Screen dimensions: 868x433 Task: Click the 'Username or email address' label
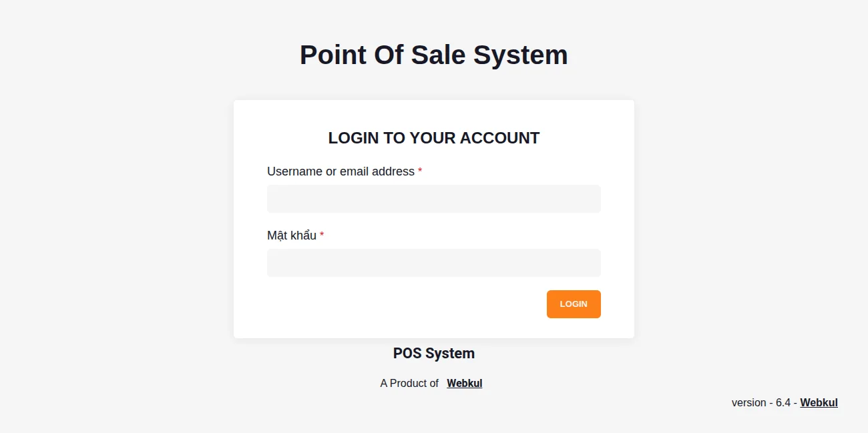(x=341, y=171)
